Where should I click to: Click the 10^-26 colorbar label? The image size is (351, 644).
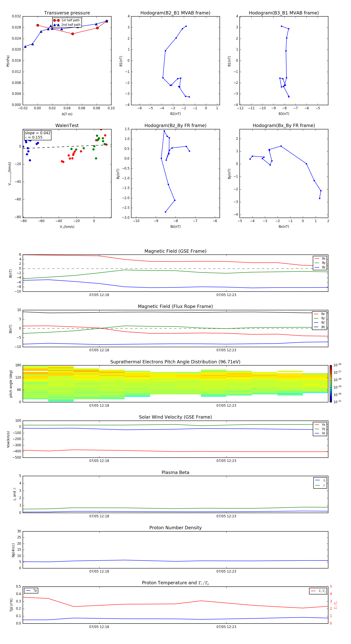(x=337, y=365)
